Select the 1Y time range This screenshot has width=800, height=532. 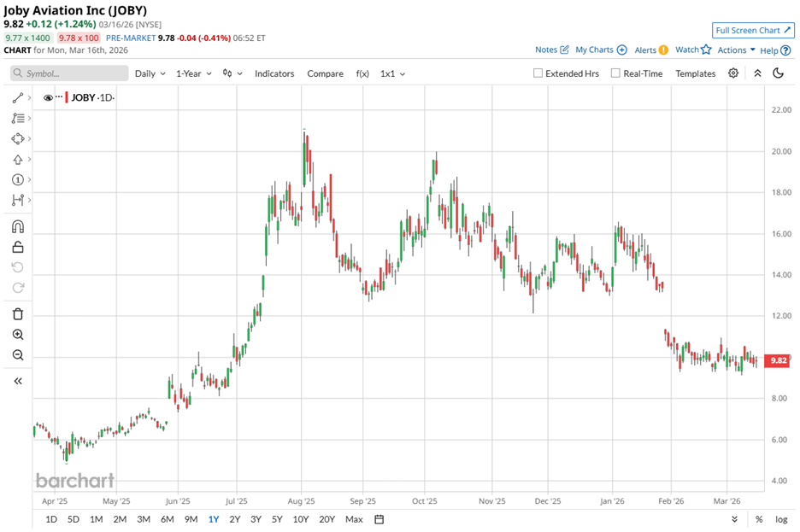point(214,519)
